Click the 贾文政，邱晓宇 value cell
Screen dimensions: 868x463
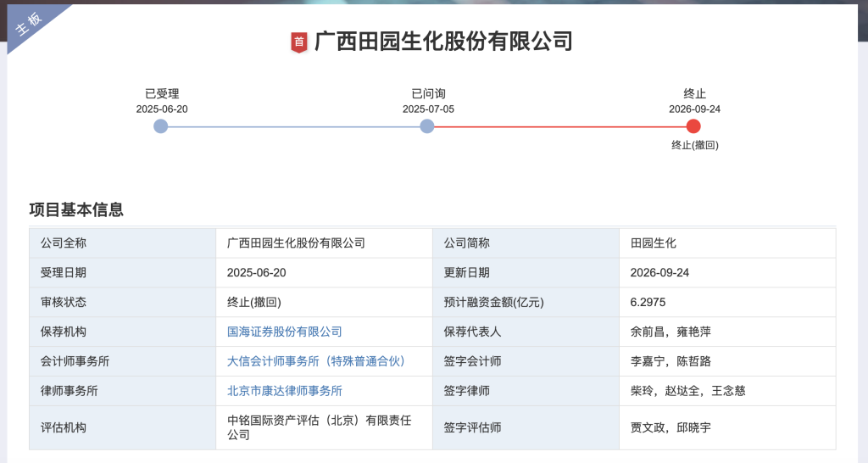727,427
